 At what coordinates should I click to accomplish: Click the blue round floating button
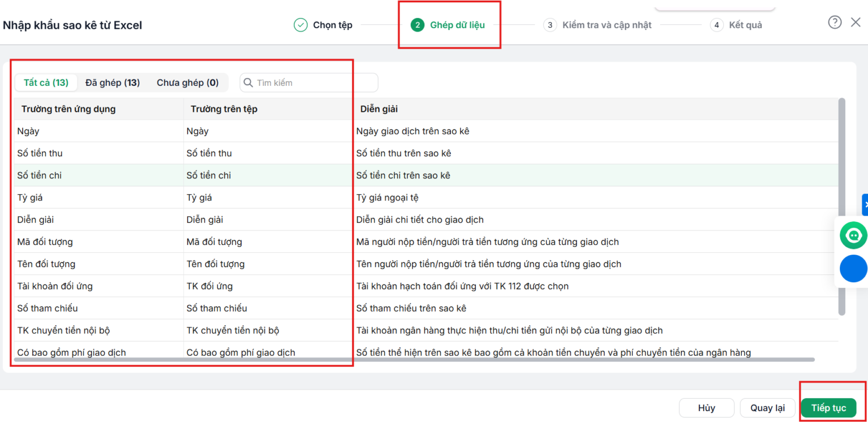(x=853, y=268)
